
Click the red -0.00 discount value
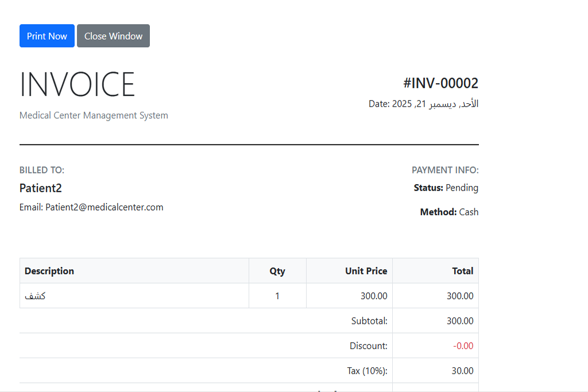[x=463, y=346]
